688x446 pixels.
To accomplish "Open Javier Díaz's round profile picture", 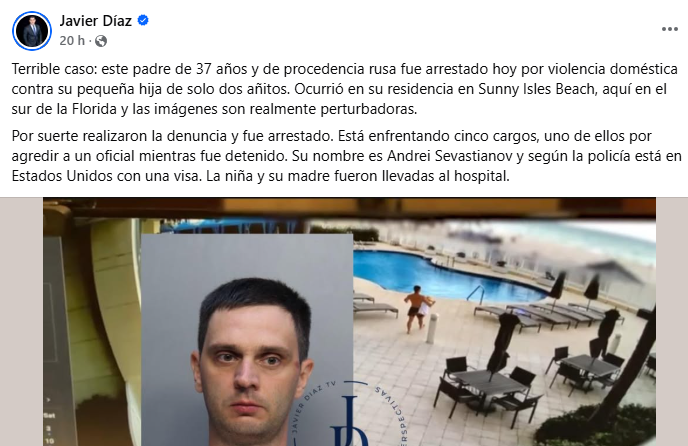I will 32,31.
